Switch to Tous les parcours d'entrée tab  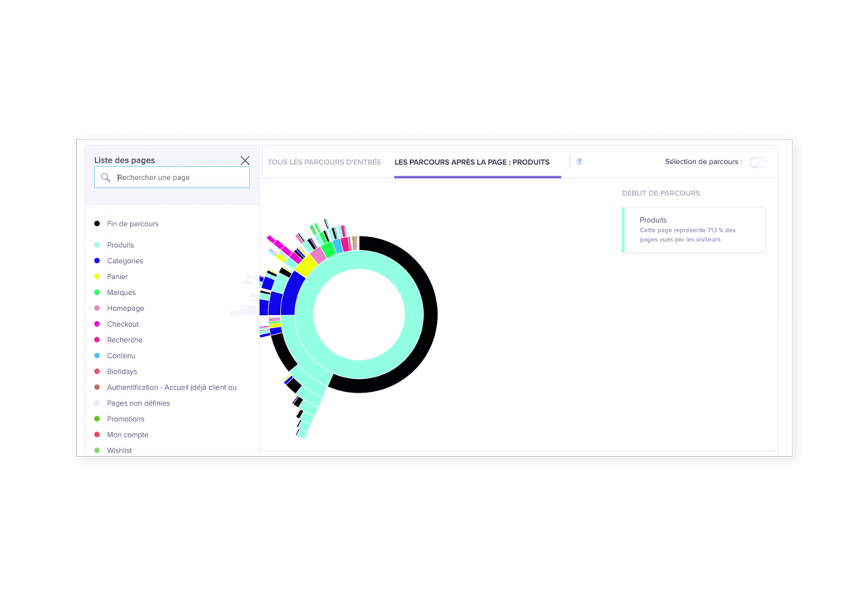click(324, 162)
